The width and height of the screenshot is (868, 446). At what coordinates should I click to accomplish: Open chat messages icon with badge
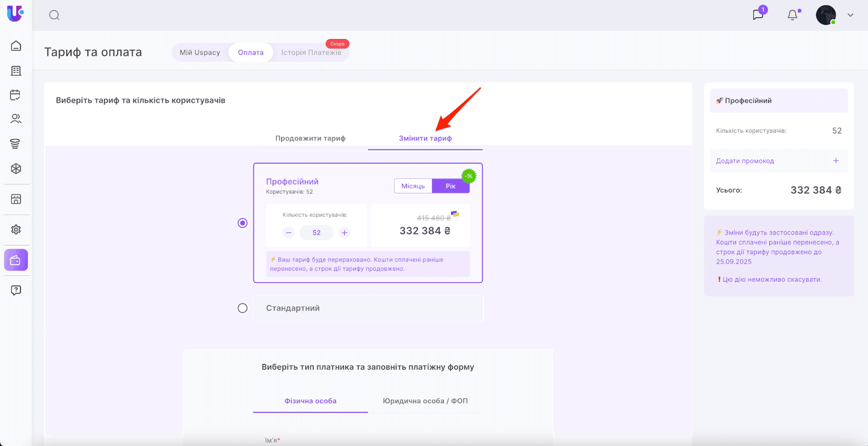point(758,15)
